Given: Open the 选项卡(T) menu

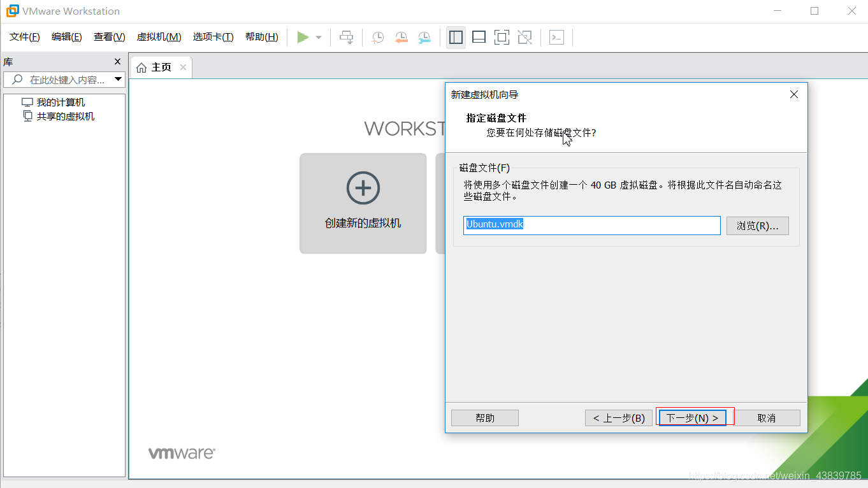Looking at the screenshot, I should (213, 37).
